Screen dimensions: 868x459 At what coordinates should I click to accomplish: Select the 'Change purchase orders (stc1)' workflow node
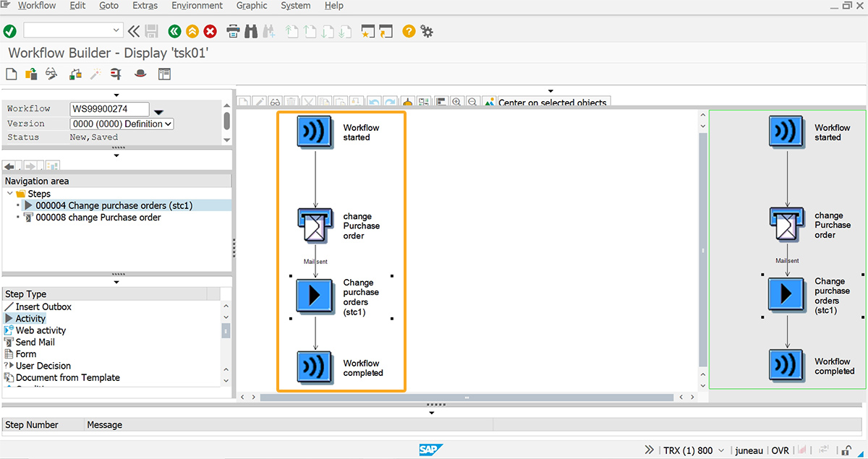pyautogui.click(x=315, y=296)
